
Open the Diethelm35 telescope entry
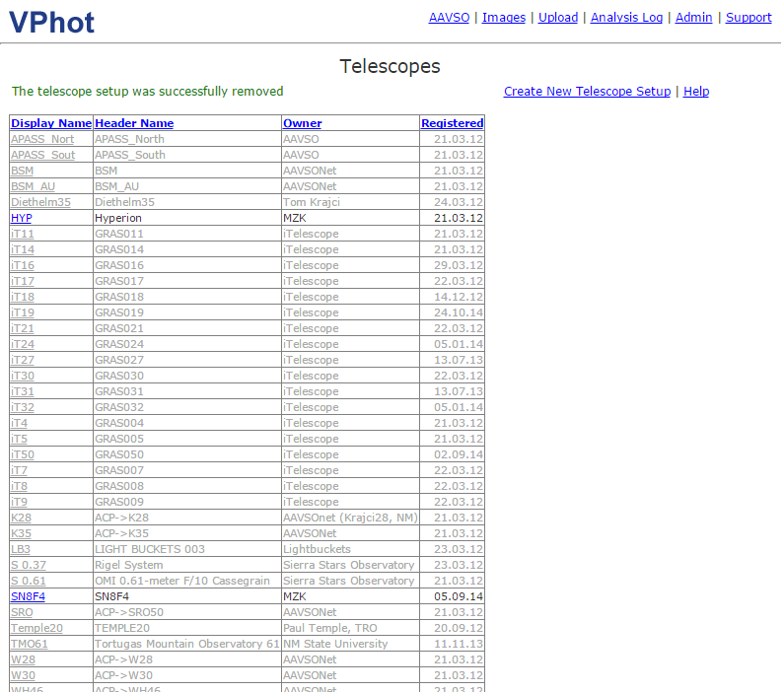[40, 202]
